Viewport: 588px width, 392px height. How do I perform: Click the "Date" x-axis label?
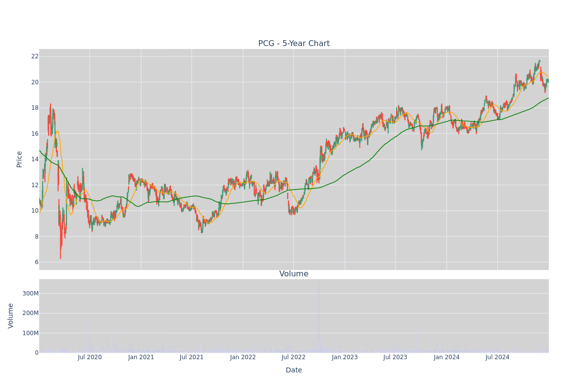click(294, 370)
